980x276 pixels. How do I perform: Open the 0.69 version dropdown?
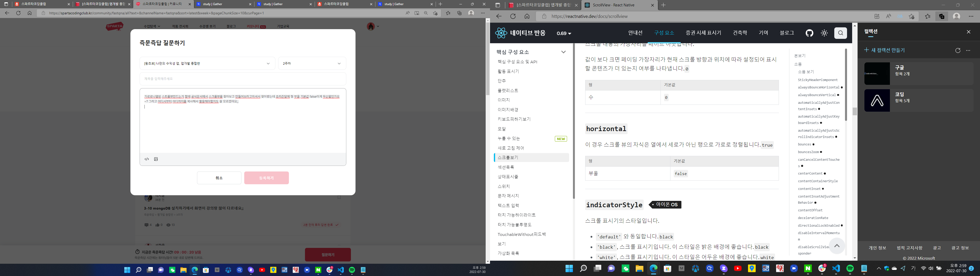pos(564,33)
